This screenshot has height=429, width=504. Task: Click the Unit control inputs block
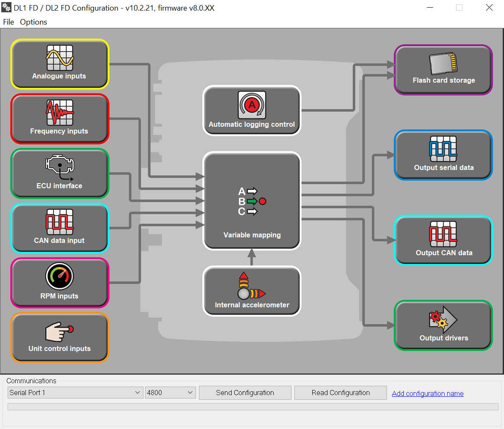(59, 337)
